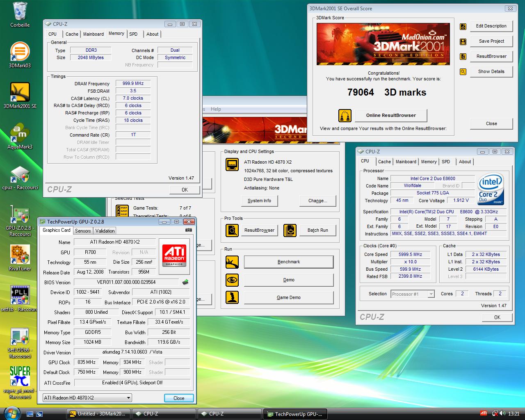This screenshot has height=420, width=525.
Task: Open the AquaMark3 desktop shortcut
Action: 20,136
